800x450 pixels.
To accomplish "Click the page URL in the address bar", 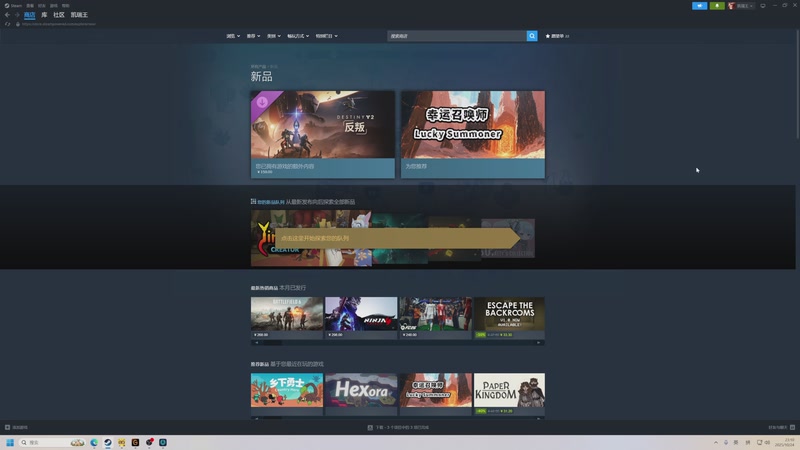I will click(59, 24).
